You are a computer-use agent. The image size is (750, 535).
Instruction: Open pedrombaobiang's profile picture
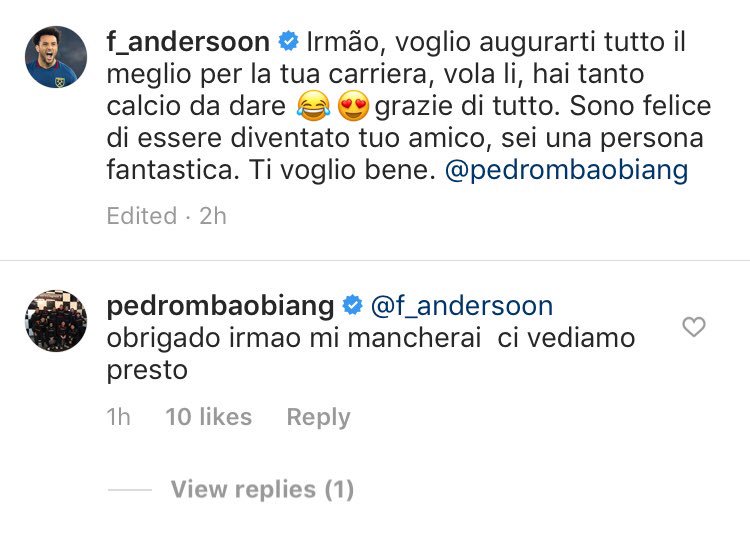click(56, 320)
